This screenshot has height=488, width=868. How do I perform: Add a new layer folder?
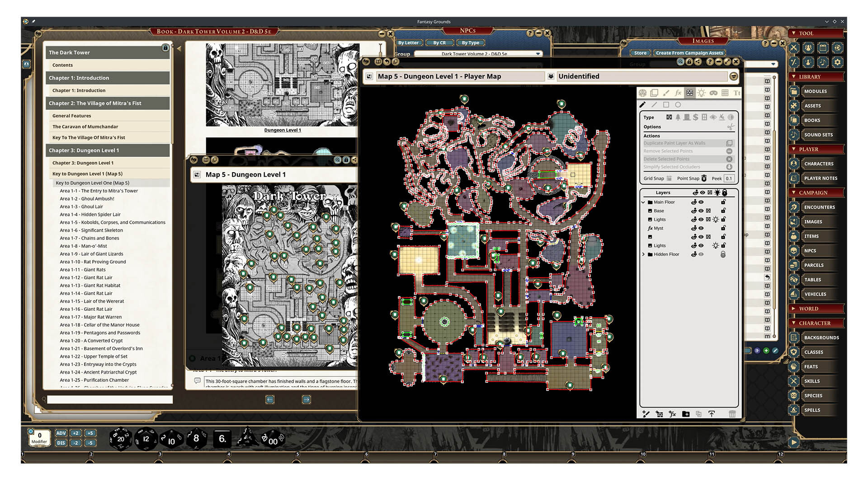click(686, 414)
